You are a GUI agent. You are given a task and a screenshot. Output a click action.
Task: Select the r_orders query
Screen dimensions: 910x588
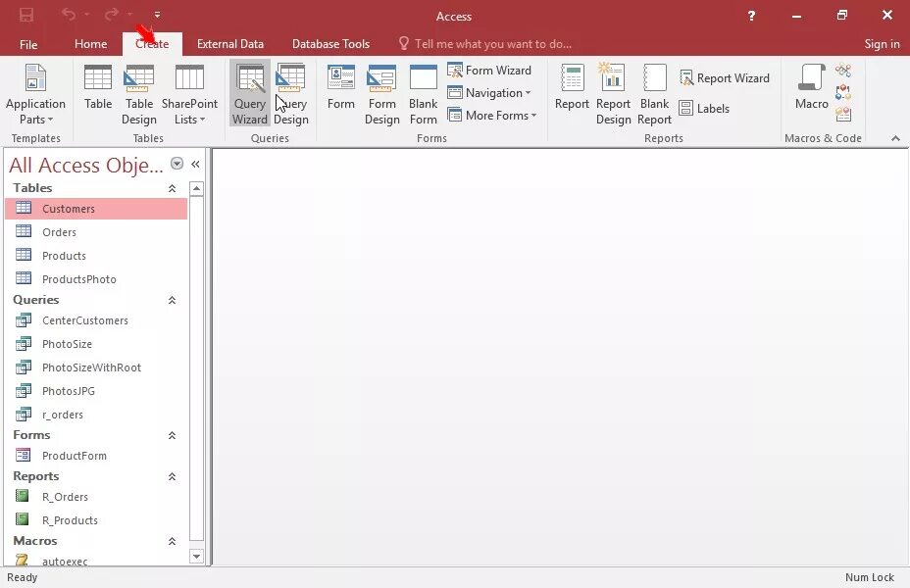(x=96, y=415)
